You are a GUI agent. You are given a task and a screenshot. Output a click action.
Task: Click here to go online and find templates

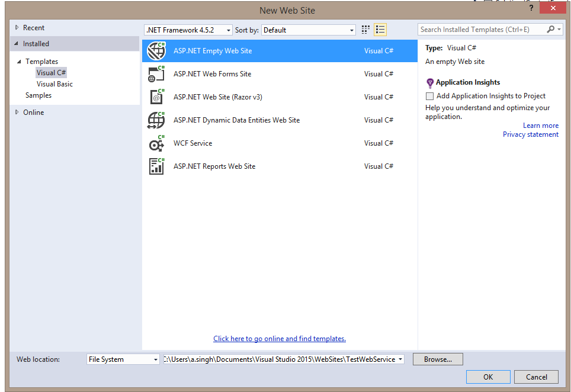pos(279,338)
